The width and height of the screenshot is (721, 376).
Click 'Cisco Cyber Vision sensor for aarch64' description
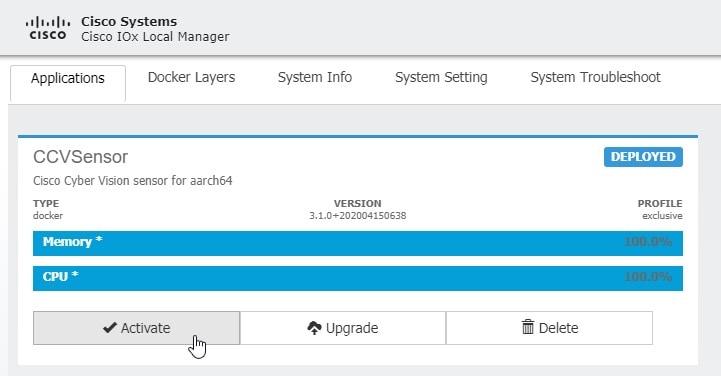(x=132, y=181)
